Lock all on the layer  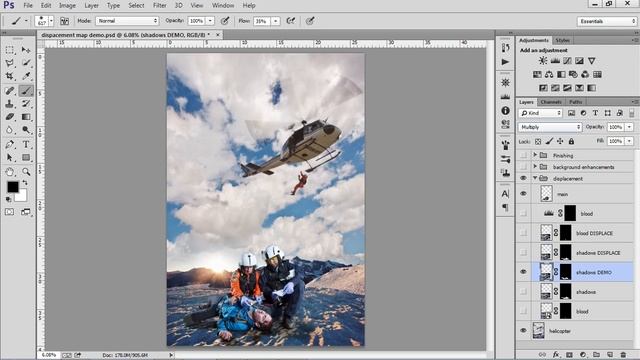571,141
